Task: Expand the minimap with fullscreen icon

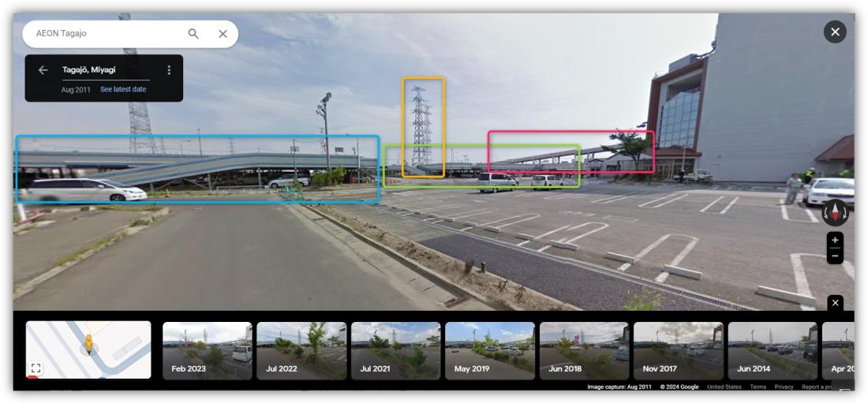Action: 36,368
